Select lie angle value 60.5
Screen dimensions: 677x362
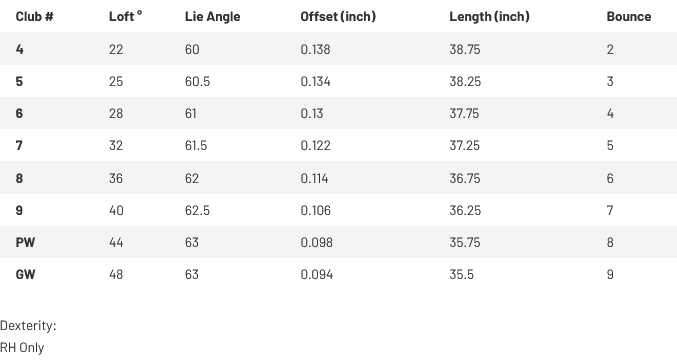click(x=197, y=81)
